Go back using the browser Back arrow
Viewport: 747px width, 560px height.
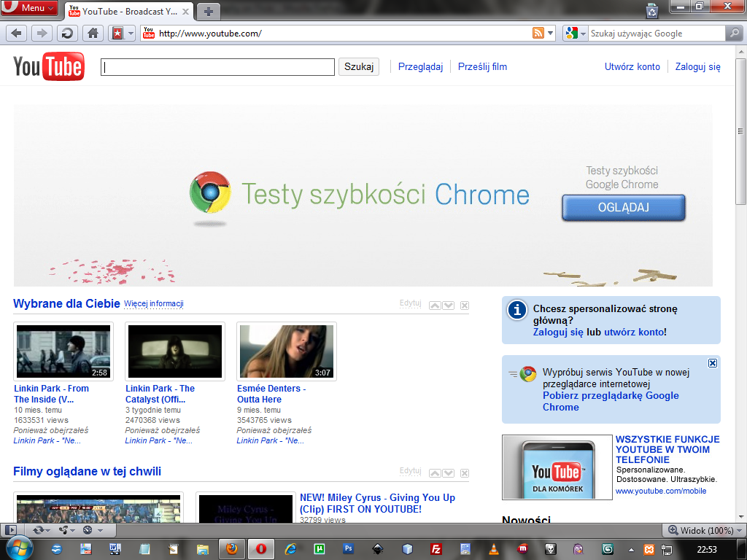tap(16, 34)
